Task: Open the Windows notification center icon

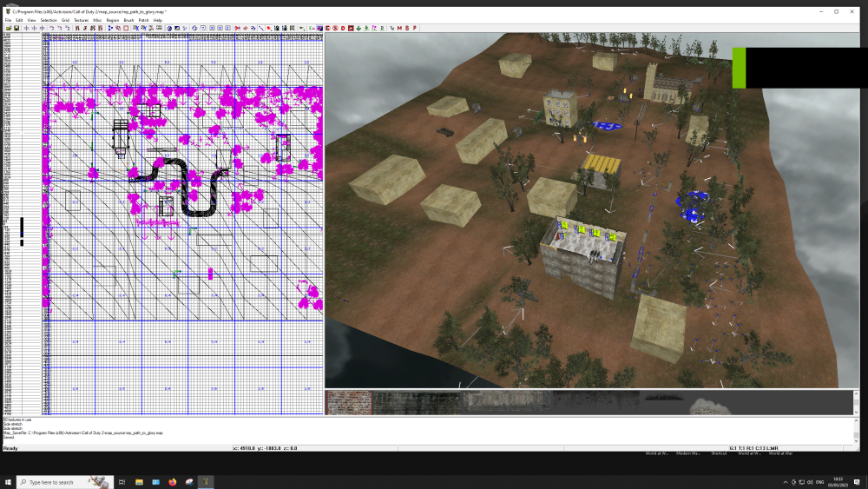Action: [x=857, y=482]
